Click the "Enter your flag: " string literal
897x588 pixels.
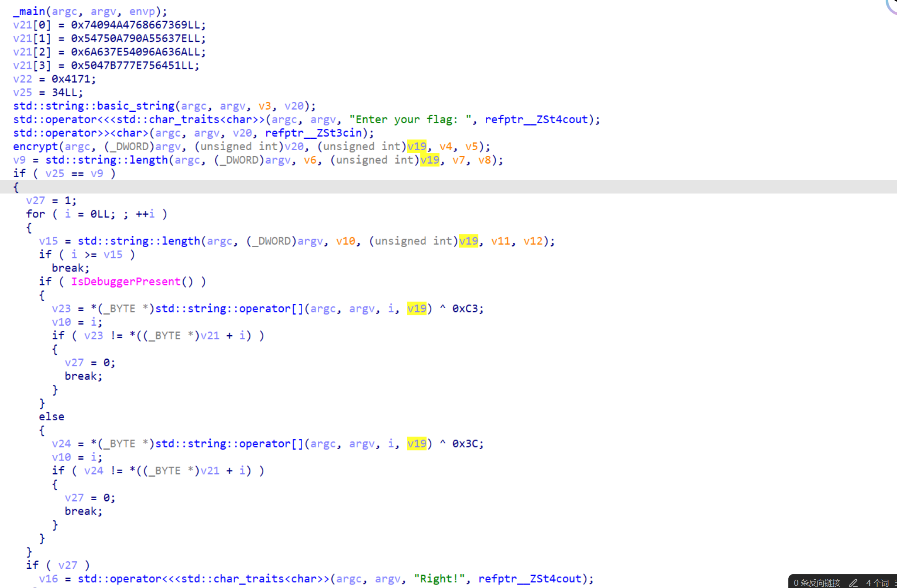(x=410, y=120)
